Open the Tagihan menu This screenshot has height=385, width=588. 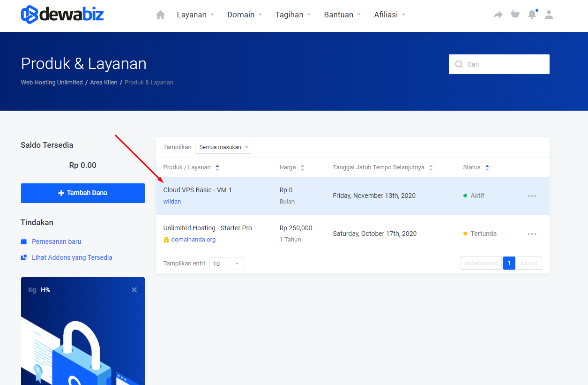click(x=293, y=15)
